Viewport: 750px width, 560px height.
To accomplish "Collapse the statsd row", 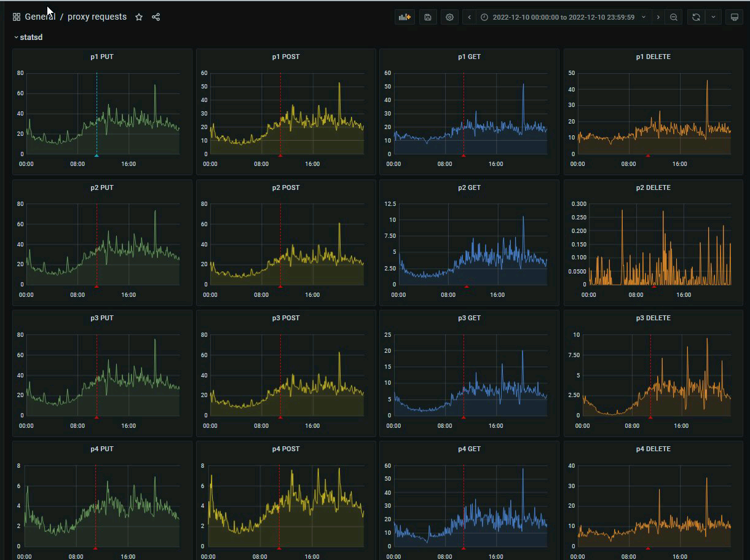I will click(x=31, y=37).
